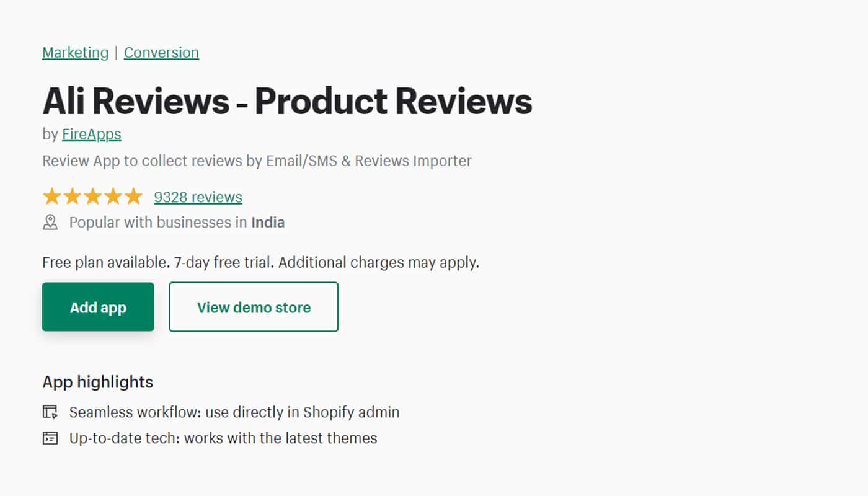Image resolution: width=868 pixels, height=496 pixels.
Task: Click the Ali Reviews - Product Reviews title
Action: (x=287, y=100)
